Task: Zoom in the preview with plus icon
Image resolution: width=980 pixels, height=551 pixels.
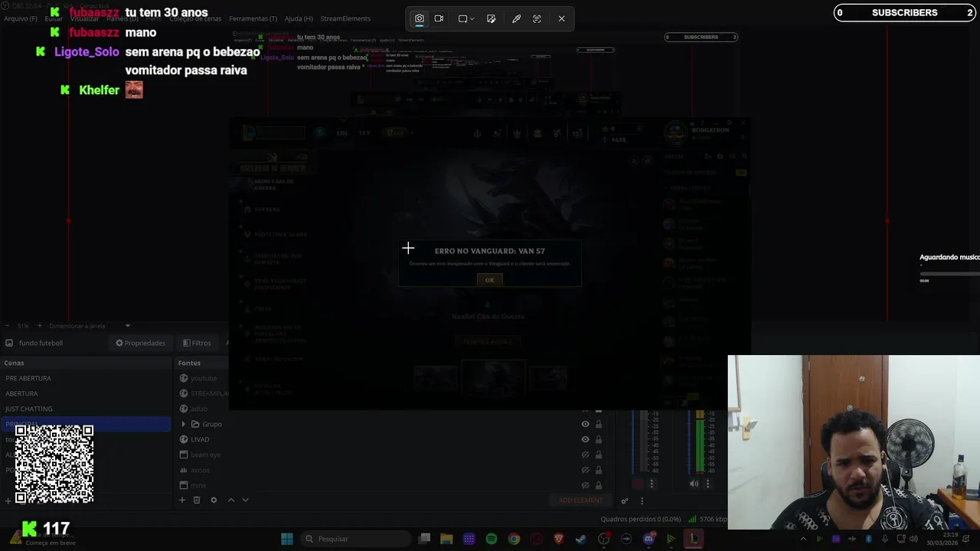Action: point(40,326)
